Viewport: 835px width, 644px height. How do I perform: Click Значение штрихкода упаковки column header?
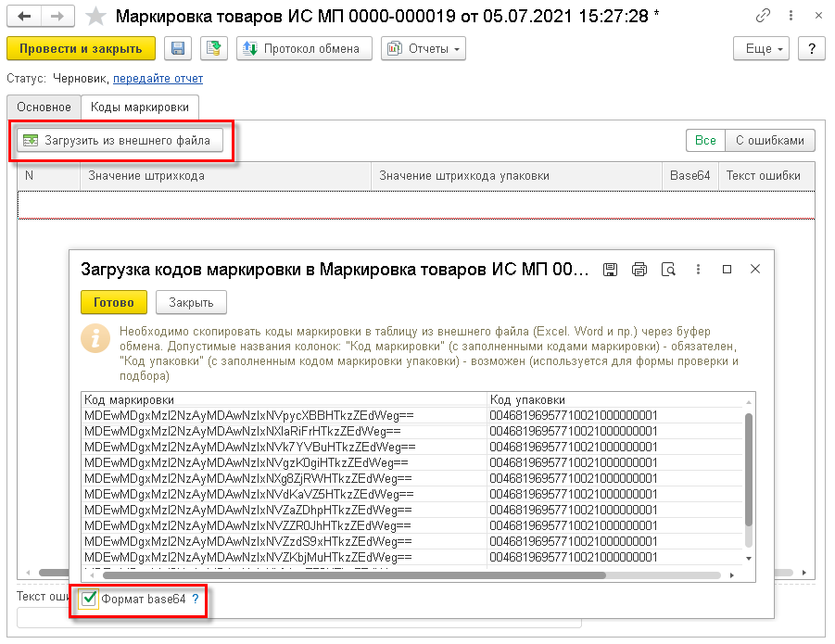pyautogui.click(x=516, y=176)
